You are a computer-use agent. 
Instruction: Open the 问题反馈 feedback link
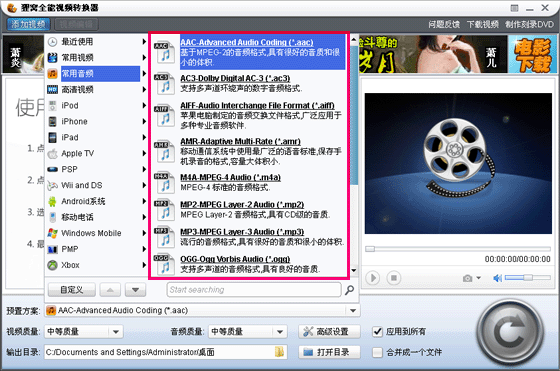coord(444,24)
